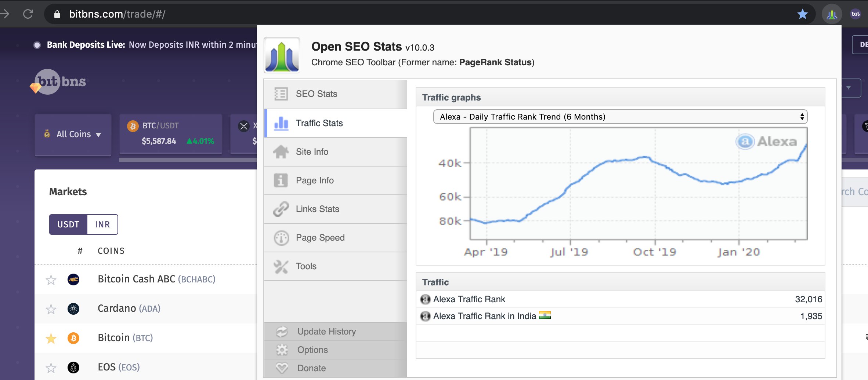
Task: Favorite Bitcoin Cash ABC with its star
Action: [51, 280]
